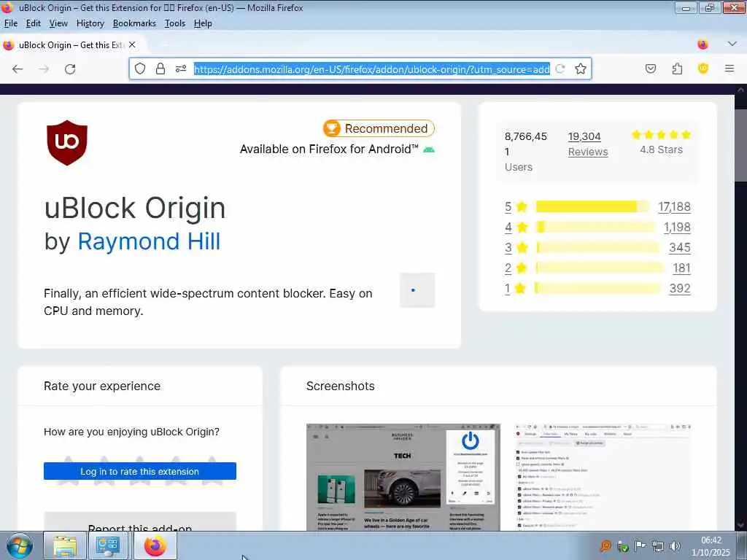Click the loading install button placeholder
The width and height of the screenshot is (747, 560).
(417, 290)
